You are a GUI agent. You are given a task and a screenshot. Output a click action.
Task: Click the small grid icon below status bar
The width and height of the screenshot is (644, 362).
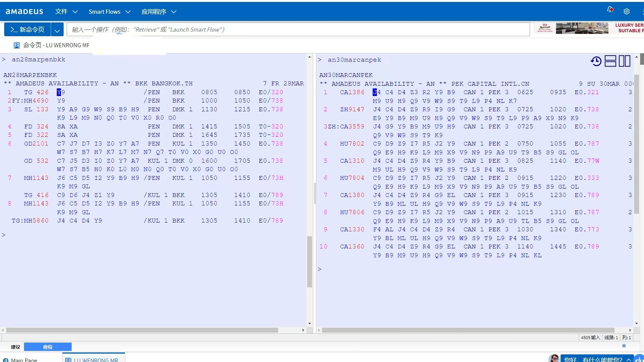[x=624, y=346]
